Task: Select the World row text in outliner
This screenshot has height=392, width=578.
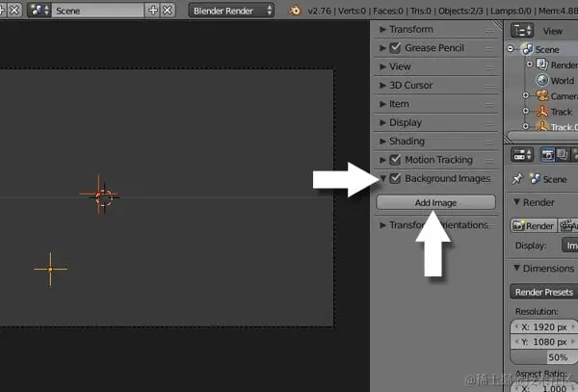Action: 562,80
